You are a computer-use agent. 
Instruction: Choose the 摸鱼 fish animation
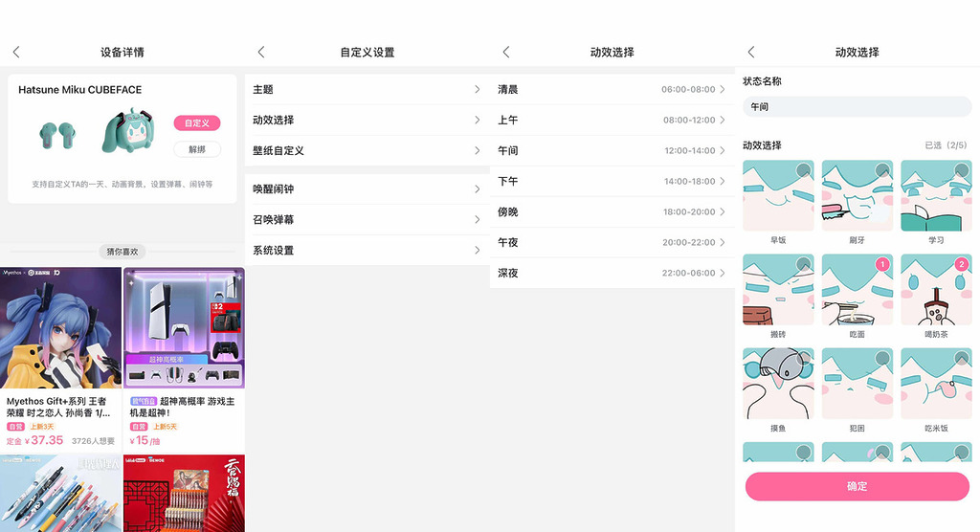(778, 383)
